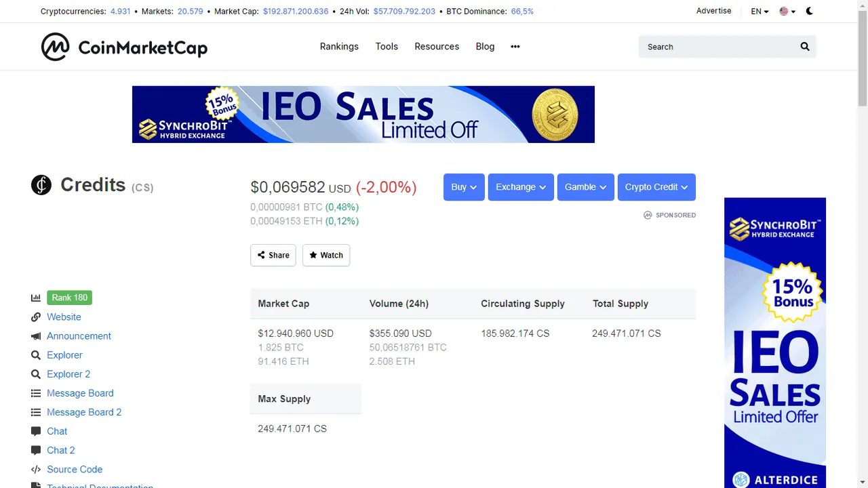Click the 24h Vol value $57.709.792.203
The width and height of the screenshot is (868, 488).
point(405,12)
